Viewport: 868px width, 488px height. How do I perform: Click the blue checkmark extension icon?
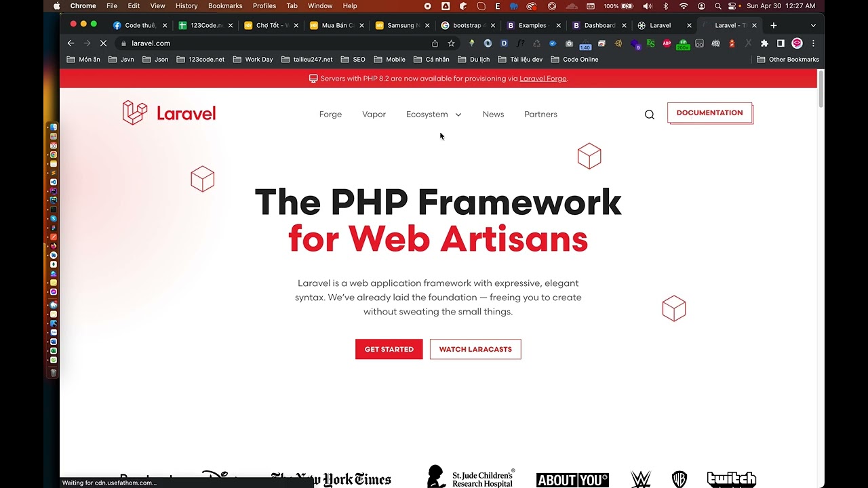553,43
